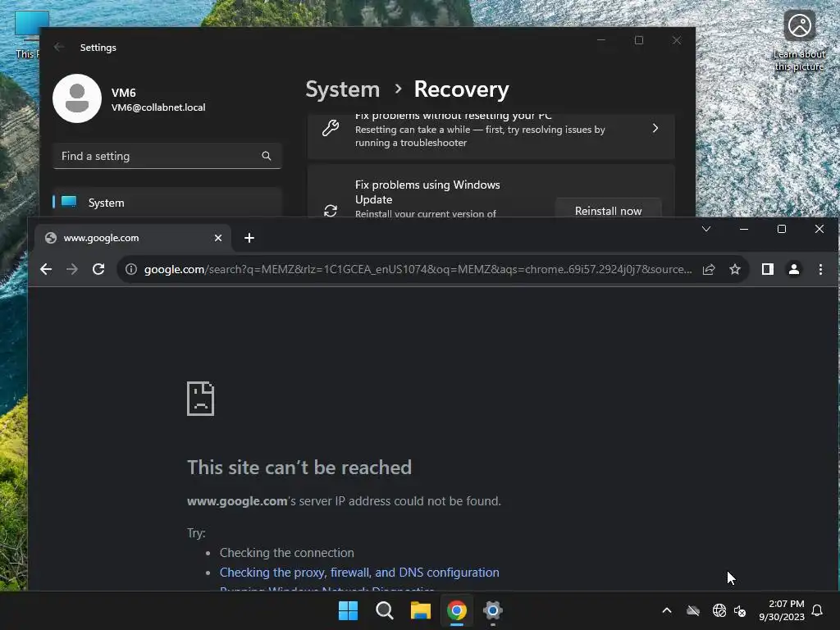The image size is (840, 630).
Task: Click the Recovery page title
Action: (461, 89)
